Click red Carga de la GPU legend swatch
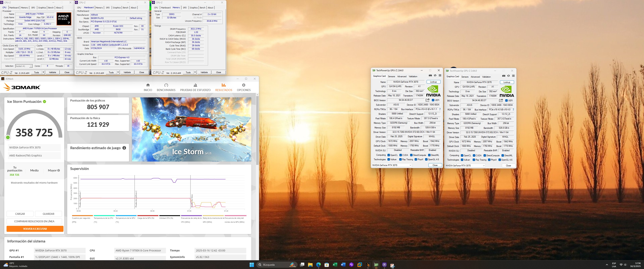644x269 pixels. coord(148,216)
